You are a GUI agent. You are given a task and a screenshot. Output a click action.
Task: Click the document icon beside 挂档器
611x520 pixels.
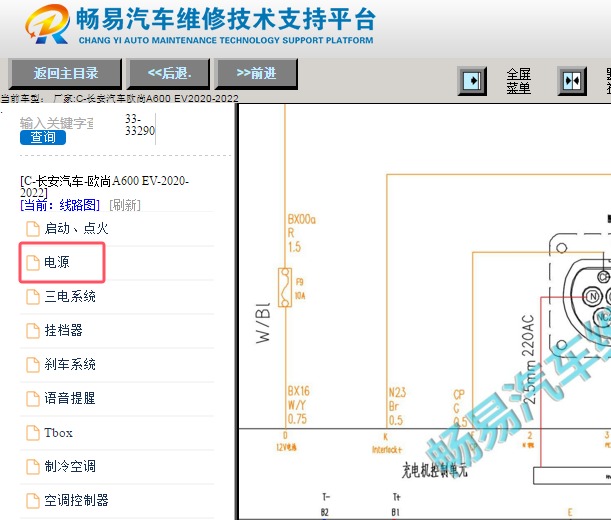point(33,331)
